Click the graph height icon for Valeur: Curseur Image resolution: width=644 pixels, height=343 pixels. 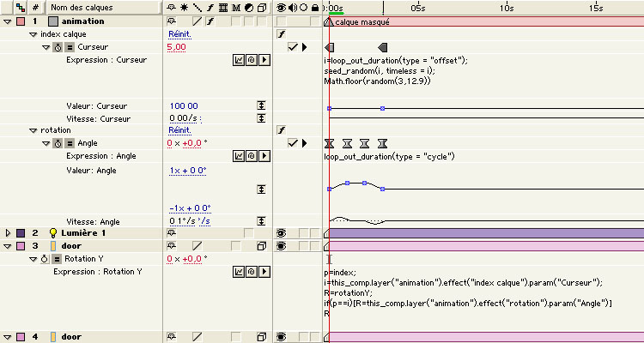[261, 105]
